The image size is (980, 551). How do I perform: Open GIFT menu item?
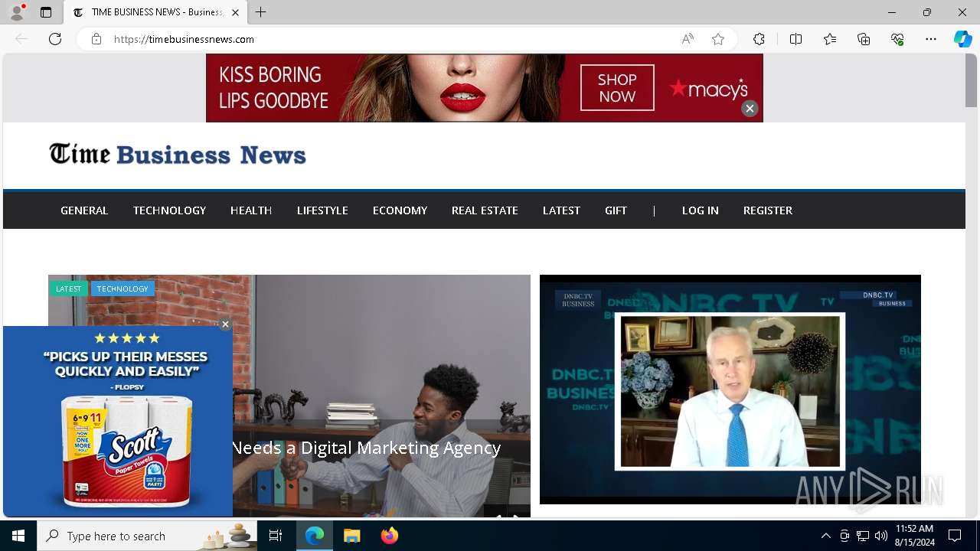pyautogui.click(x=616, y=210)
